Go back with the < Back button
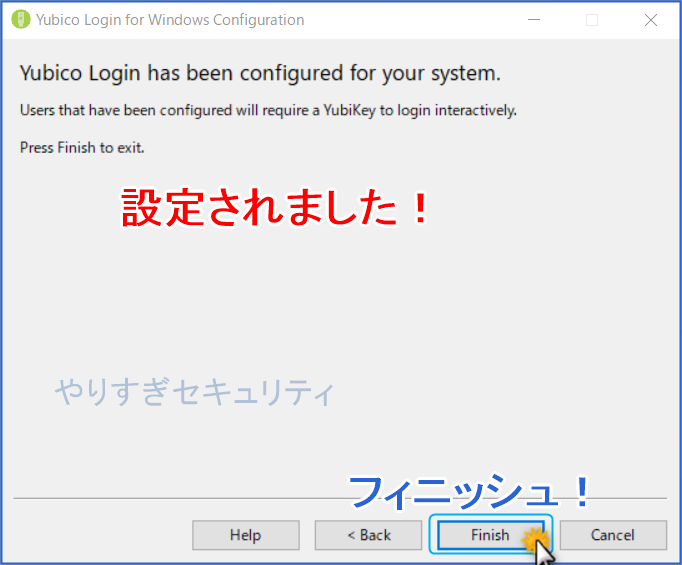 point(368,535)
